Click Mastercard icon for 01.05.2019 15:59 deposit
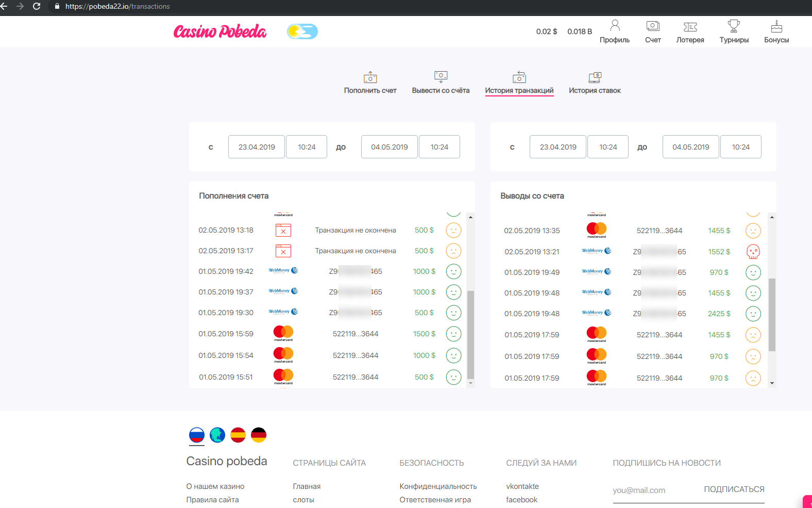This screenshot has width=812, height=508. click(283, 333)
